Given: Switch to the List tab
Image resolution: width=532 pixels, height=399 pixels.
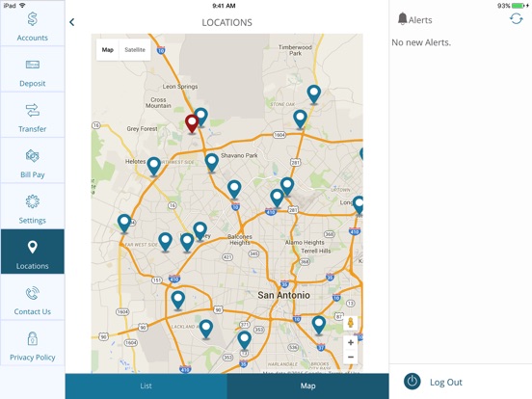Looking at the screenshot, I should tap(146, 386).
